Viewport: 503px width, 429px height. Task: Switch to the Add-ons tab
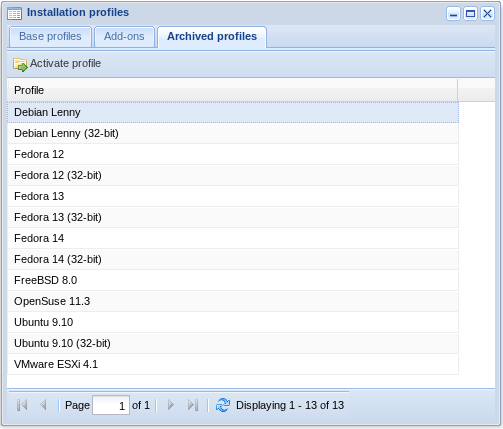pyautogui.click(x=124, y=36)
